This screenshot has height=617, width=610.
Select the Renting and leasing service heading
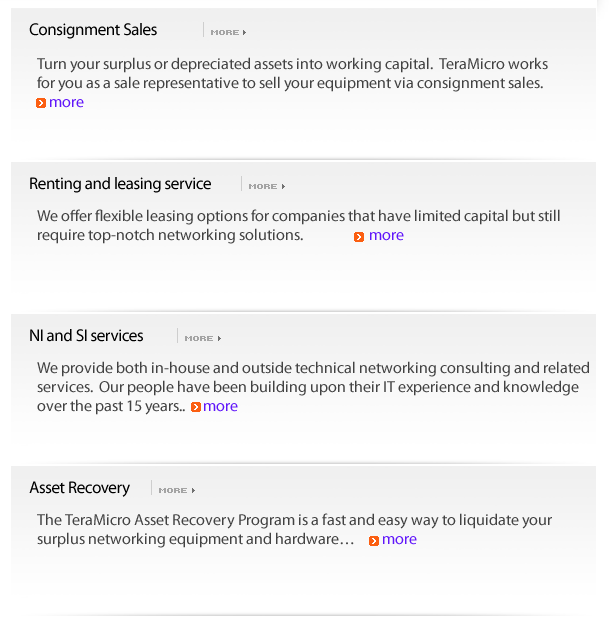pos(120,184)
